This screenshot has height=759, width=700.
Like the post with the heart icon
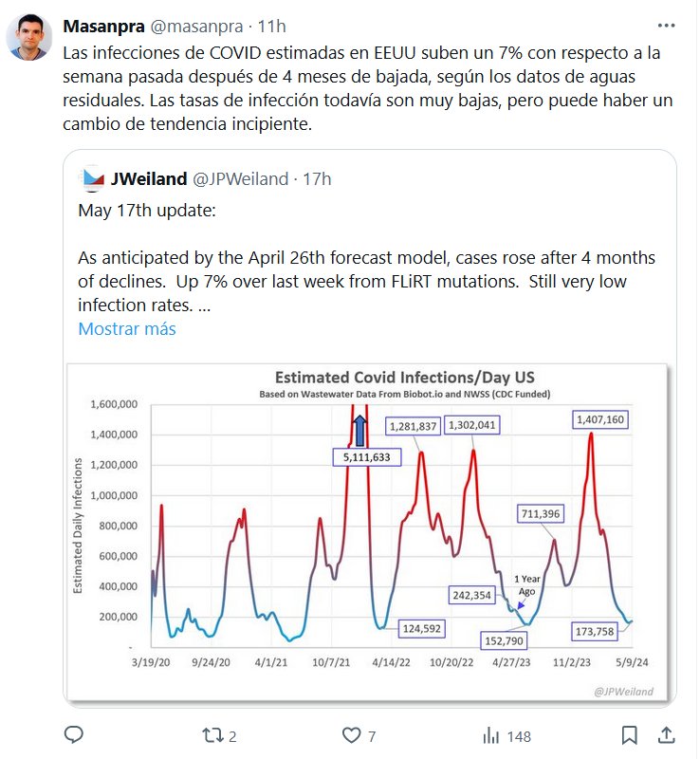point(352,735)
